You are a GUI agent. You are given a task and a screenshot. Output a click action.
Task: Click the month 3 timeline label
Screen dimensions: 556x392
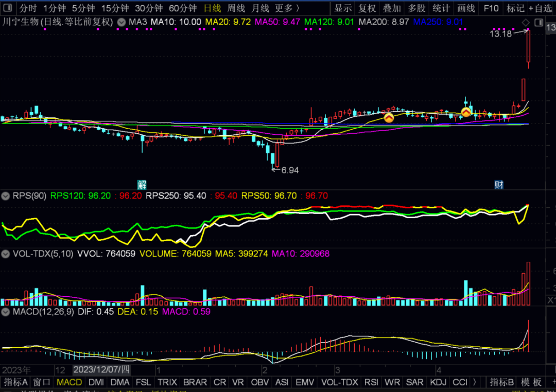337,370
